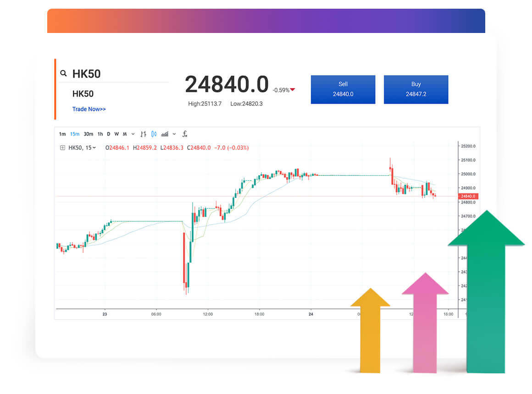Click the red down-triangle next to -0.59%
The image size is (532, 394).
pyautogui.click(x=293, y=90)
